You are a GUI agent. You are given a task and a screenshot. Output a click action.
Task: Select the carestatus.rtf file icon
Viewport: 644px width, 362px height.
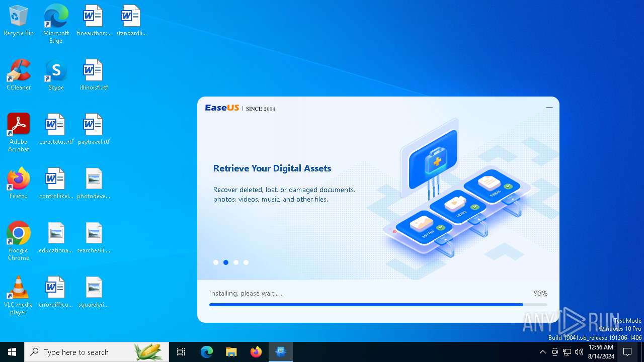56,130
